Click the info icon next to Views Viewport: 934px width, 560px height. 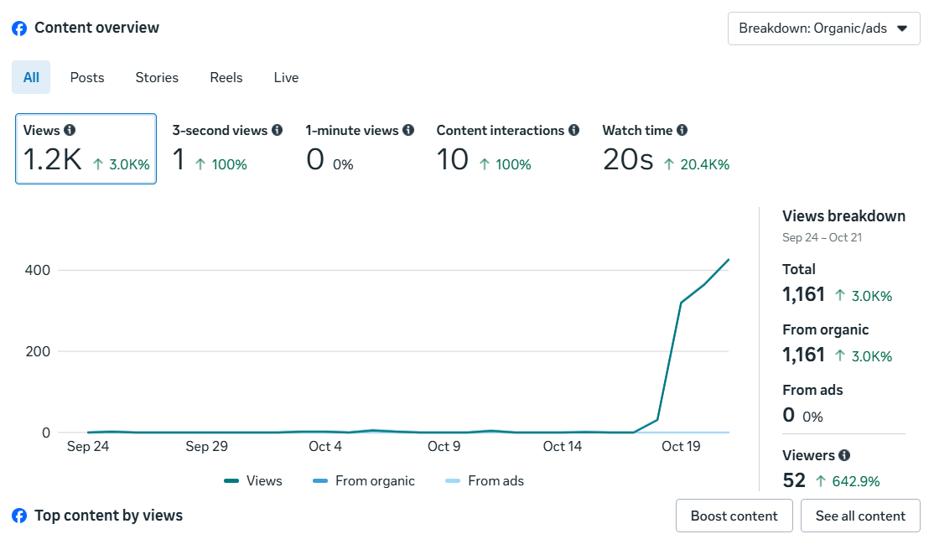coord(70,130)
